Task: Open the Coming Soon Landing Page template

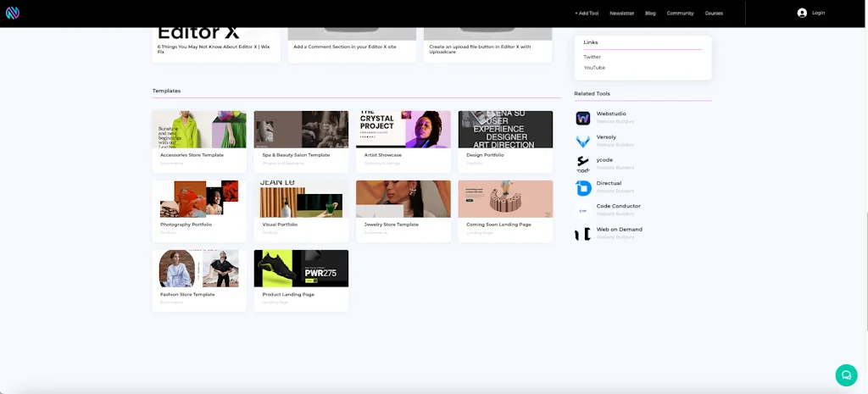Action: pos(505,199)
